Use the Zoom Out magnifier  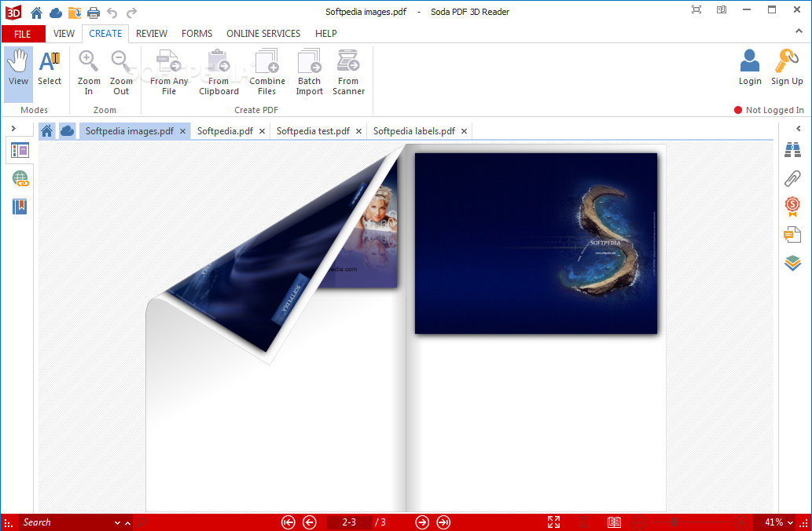121,72
